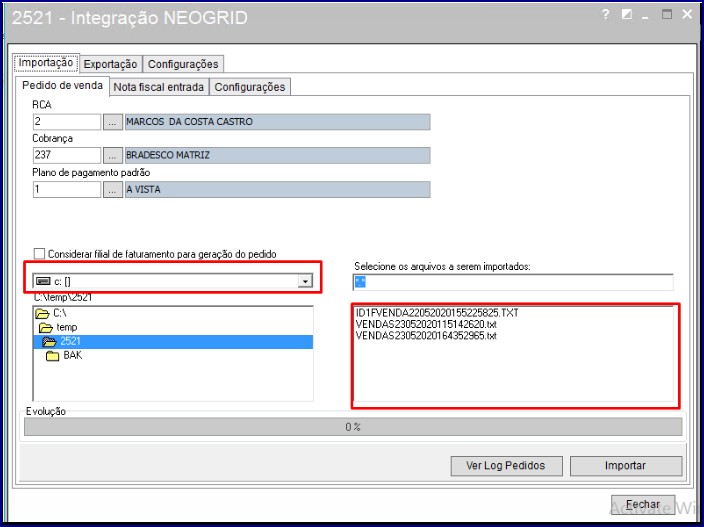Image resolution: width=704 pixels, height=527 pixels.
Task: Select file ID1FVENDA22052020155225825.TXT
Action: pyautogui.click(x=437, y=313)
